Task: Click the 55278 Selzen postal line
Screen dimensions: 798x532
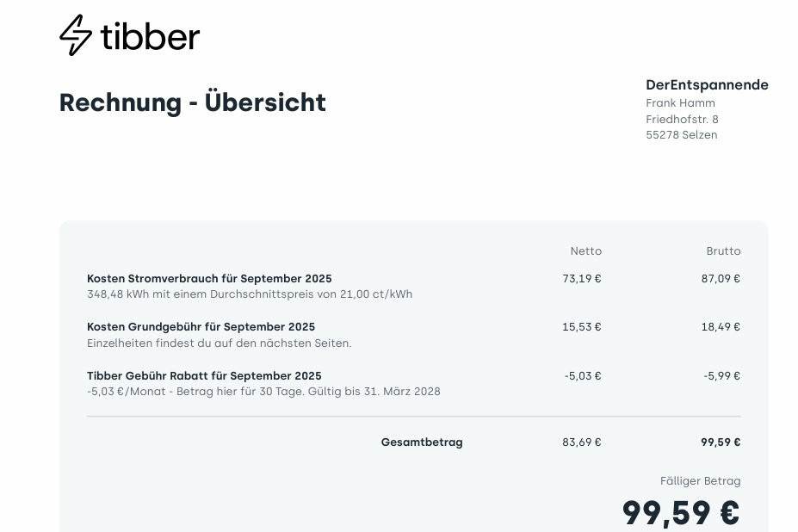Action: click(681, 135)
